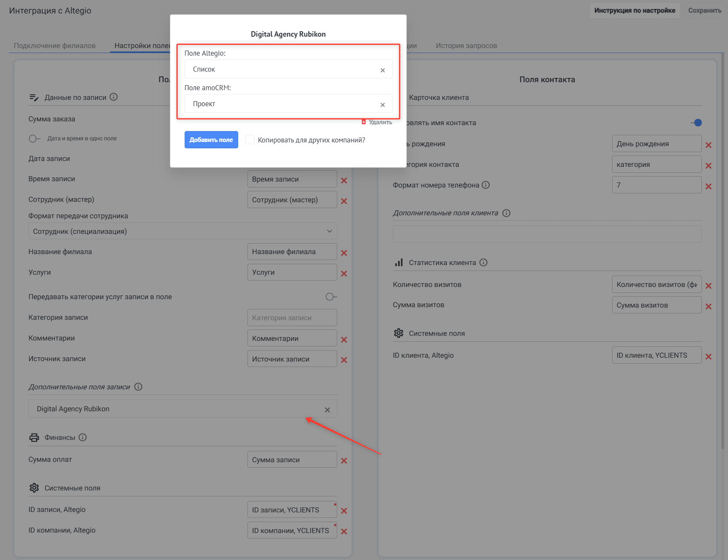
Task: Show info for Финансы section
Action: point(83,437)
